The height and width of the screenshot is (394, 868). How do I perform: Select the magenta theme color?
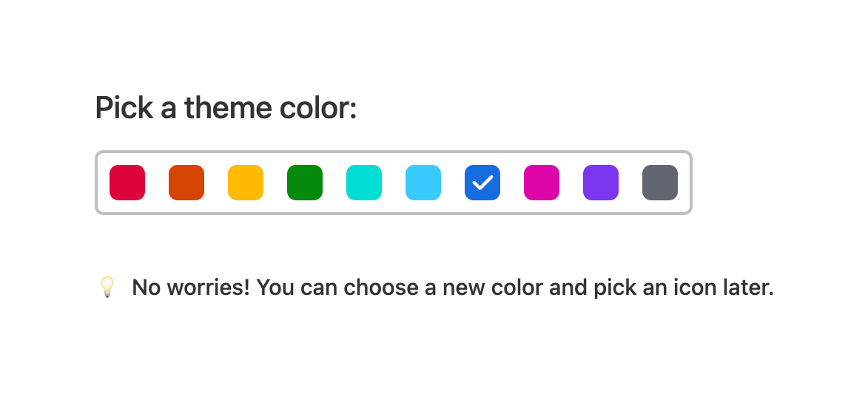pyautogui.click(x=542, y=183)
